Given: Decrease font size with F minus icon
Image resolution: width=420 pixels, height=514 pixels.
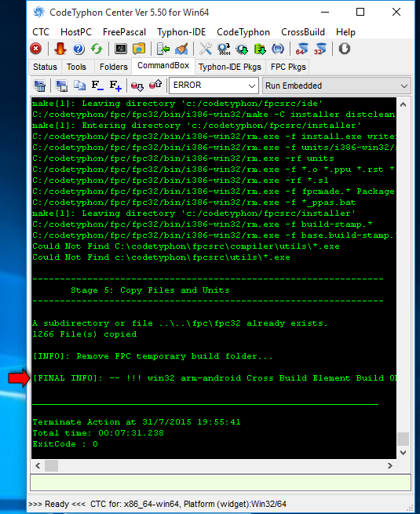Looking at the screenshot, I should [x=97, y=86].
